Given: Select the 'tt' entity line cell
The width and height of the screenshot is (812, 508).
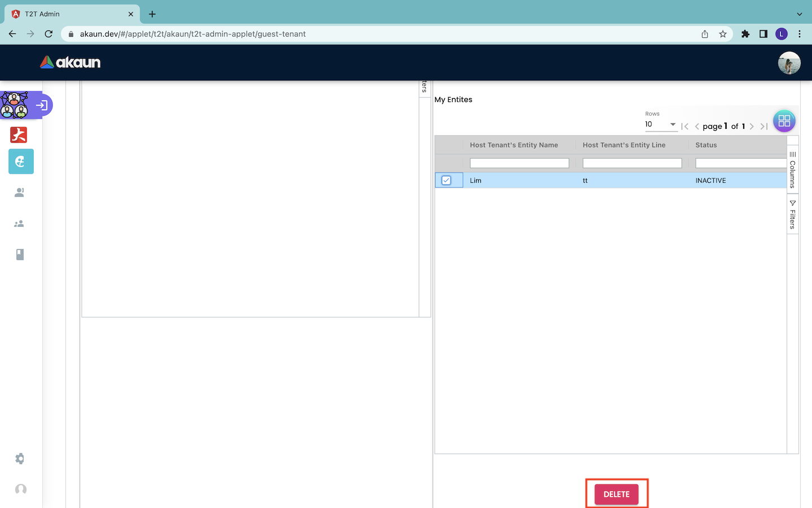Looking at the screenshot, I should pyautogui.click(x=632, y=181).
